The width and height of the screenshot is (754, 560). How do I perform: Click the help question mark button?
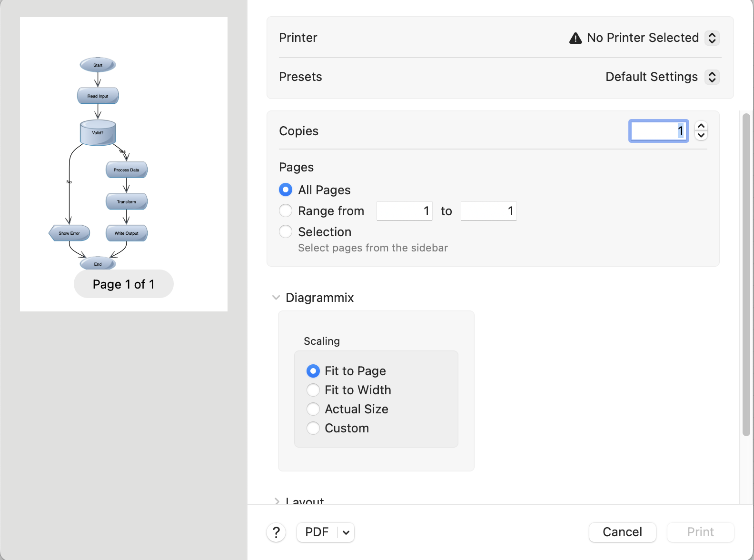pos(276,532)
